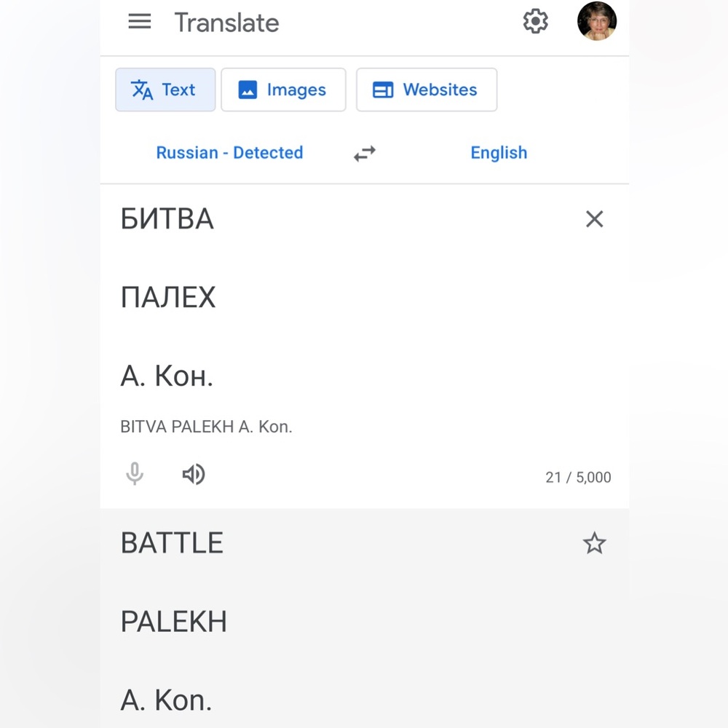This screenshot has height=728, width=728.
Task: Click the ПАЛЕХ line in input field
Action: pos(168,297)
